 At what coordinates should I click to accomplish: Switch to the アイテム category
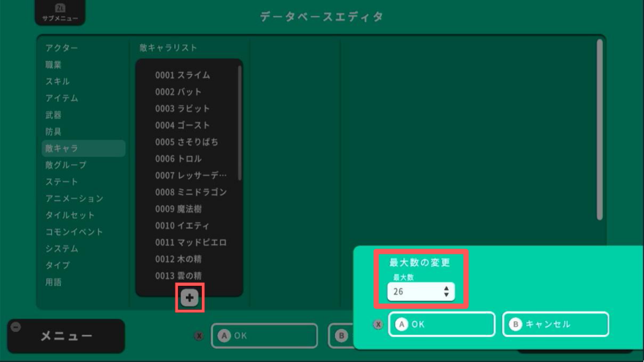(x=61, y=98)
